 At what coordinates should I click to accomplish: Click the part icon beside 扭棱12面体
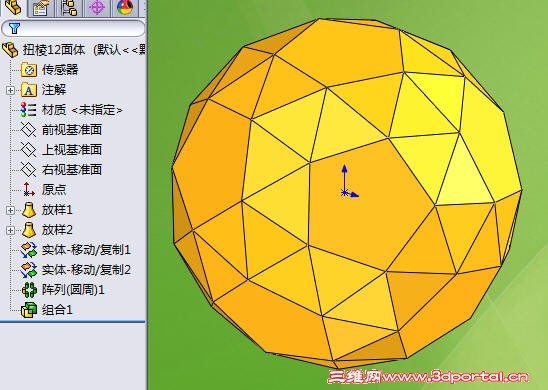click(10, 50)
